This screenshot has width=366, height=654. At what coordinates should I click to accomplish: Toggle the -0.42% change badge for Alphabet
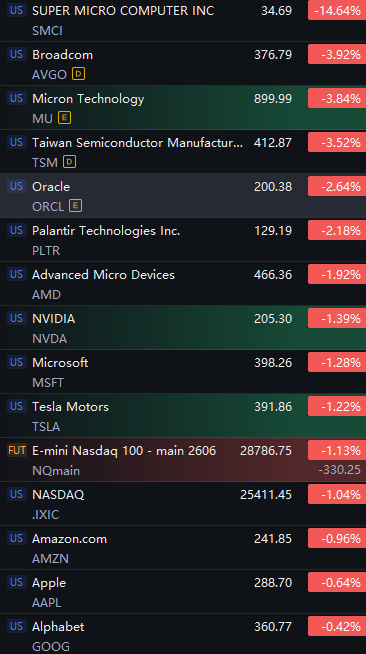point(337,626)
